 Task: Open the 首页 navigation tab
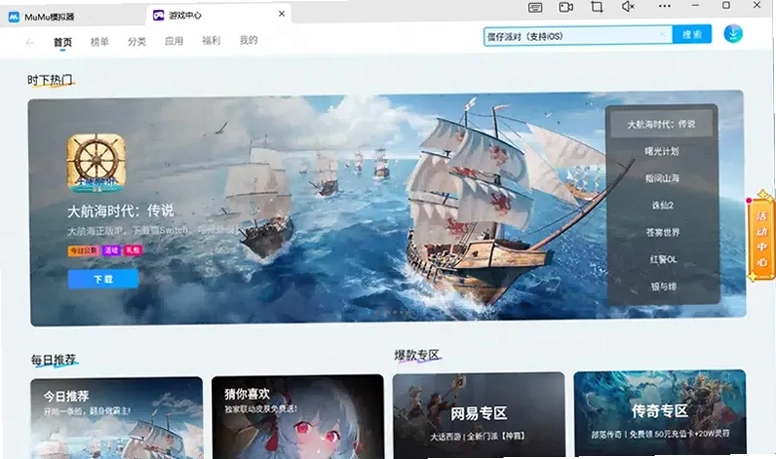point(63,42)
